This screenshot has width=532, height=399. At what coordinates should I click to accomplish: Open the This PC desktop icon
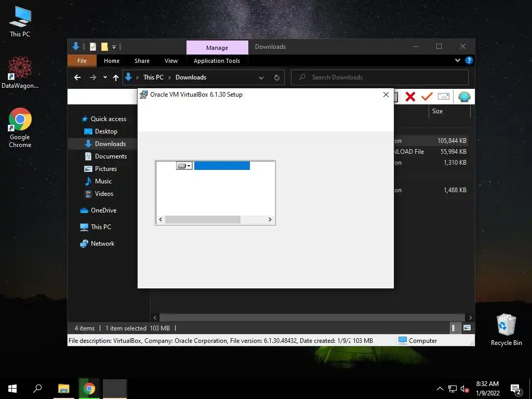point(20,22)
